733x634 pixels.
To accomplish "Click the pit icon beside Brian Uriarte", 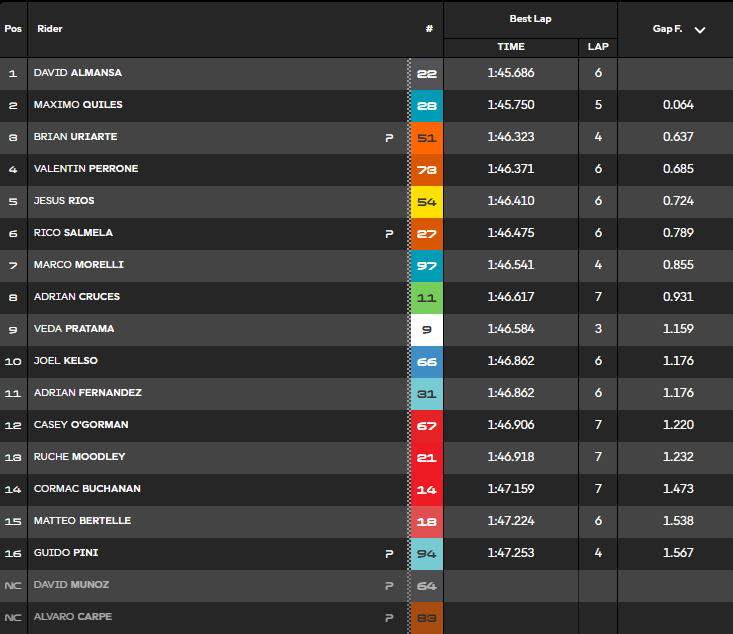I will (x=389, y=137).
